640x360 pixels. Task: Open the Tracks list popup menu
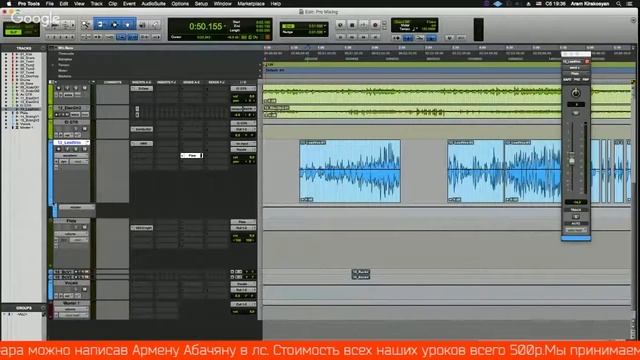pos(43,48)
